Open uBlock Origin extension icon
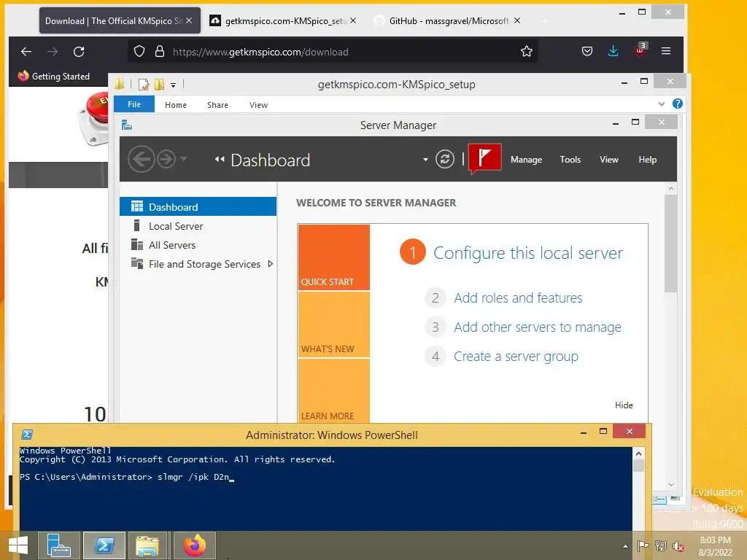 (640, 50)
